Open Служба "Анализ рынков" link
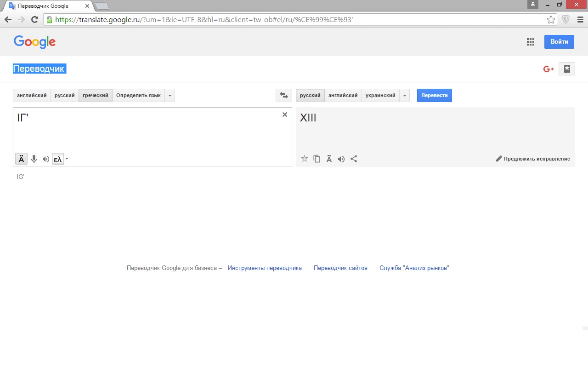The width and height of the screenshot is (588, 368). 414,268
